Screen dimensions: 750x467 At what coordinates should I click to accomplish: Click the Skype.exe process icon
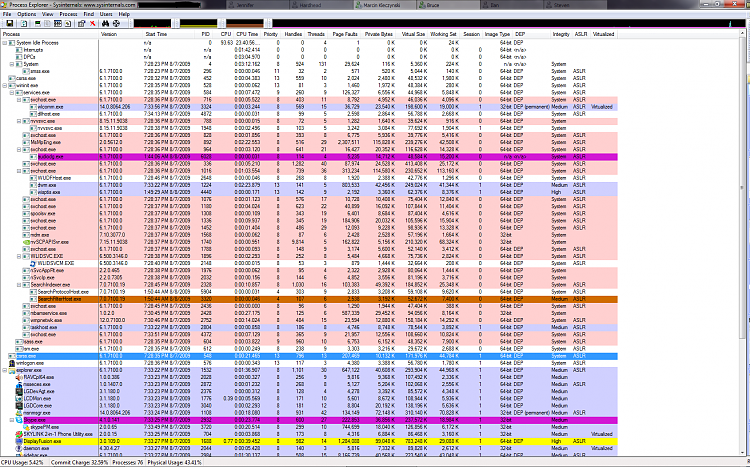click(19, 420)
